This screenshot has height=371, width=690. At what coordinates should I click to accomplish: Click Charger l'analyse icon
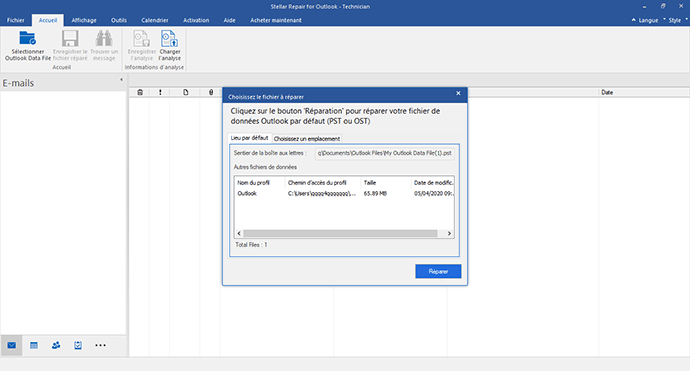click(169, 39)
